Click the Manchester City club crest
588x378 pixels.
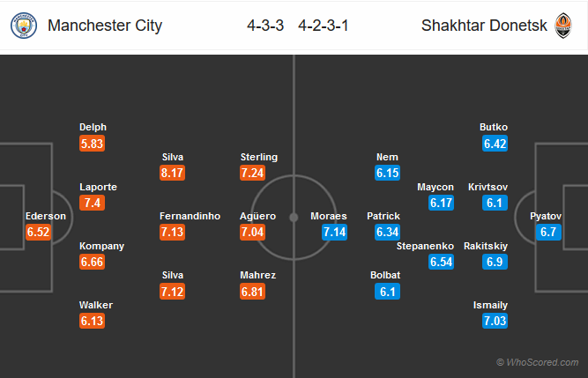(24, 26)
